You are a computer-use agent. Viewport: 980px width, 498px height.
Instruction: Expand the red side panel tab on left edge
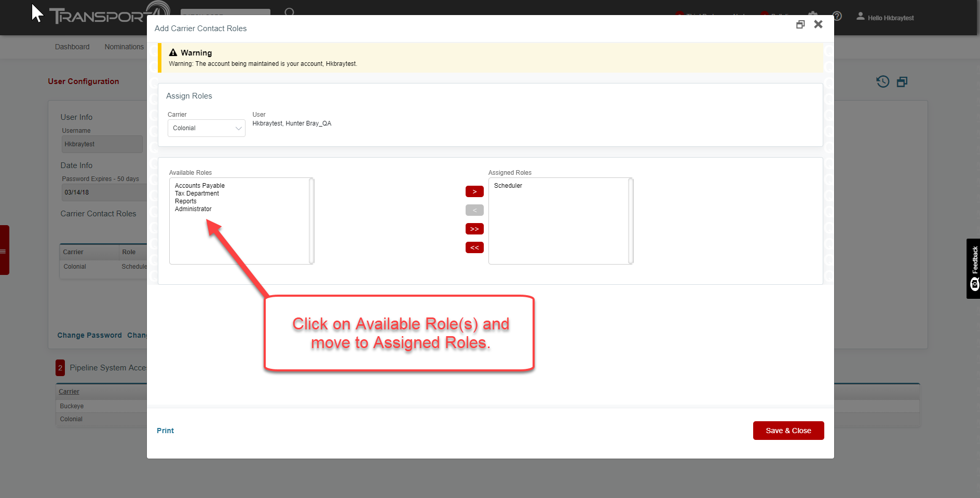click(4, 251)
